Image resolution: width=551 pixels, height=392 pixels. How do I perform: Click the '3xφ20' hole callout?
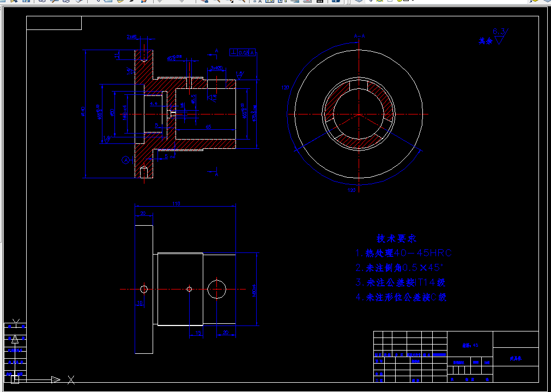pyautogui.click(x=216, y=68)
